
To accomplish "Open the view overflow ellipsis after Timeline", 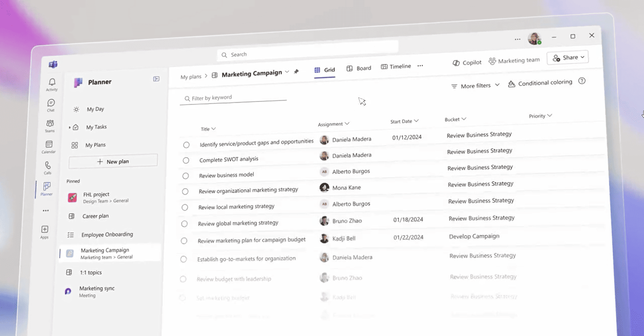I will point(420,66).
